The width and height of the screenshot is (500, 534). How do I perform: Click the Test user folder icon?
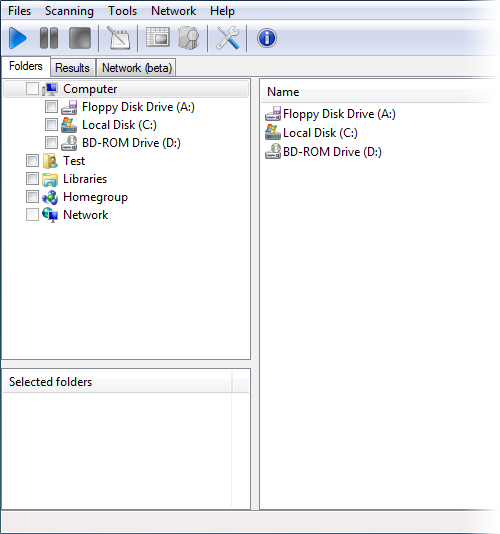pos(50,161)
